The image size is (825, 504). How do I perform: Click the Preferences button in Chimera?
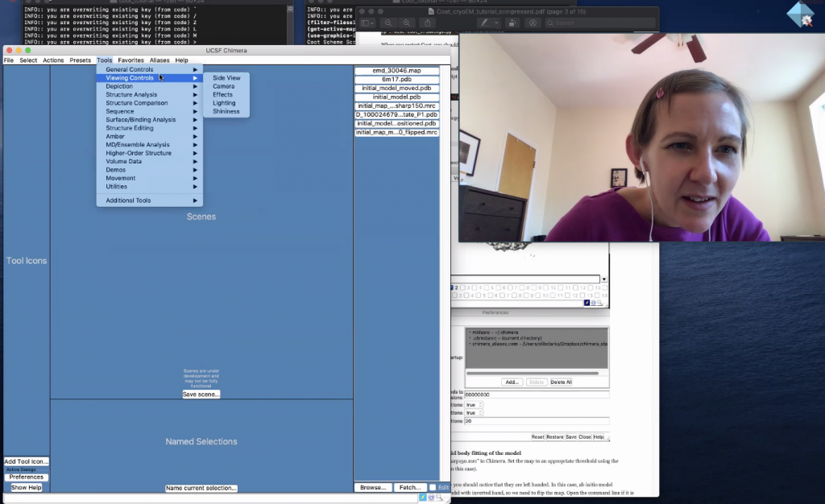(27, 477)
